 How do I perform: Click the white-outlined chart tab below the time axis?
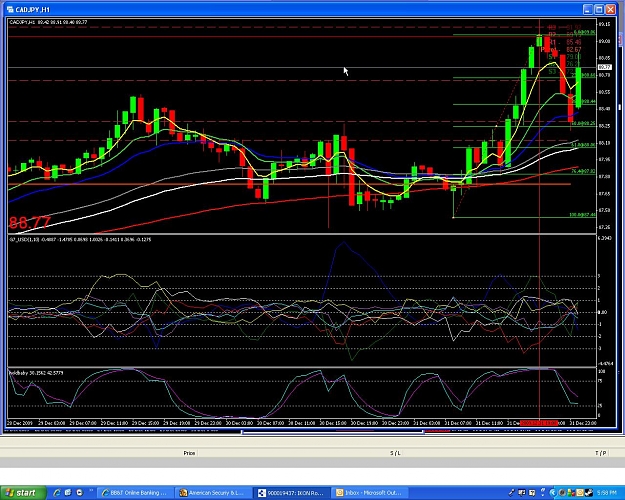(333, 431)
